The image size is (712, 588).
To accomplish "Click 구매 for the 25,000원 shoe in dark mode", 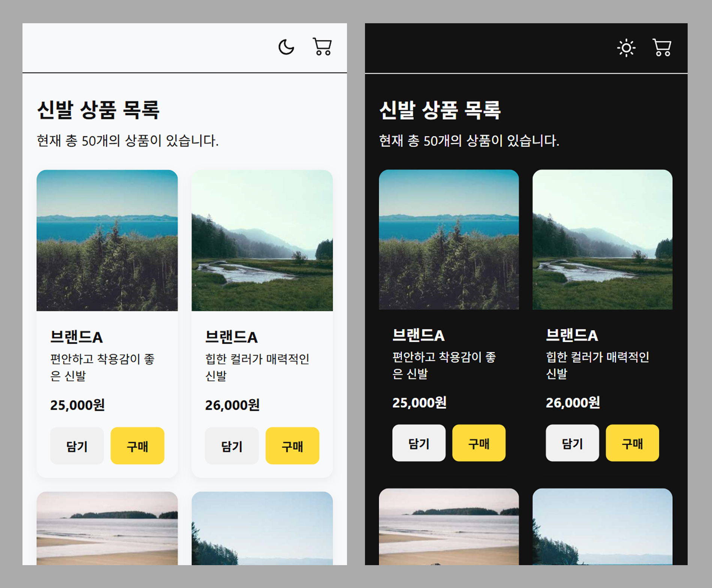I will pos(479,443).
